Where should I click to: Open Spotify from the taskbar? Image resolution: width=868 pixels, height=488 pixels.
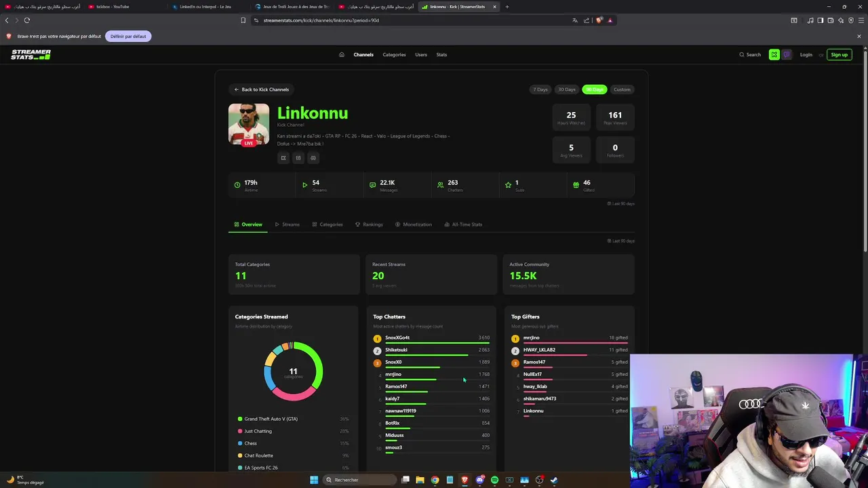click(x=494, y=480)
